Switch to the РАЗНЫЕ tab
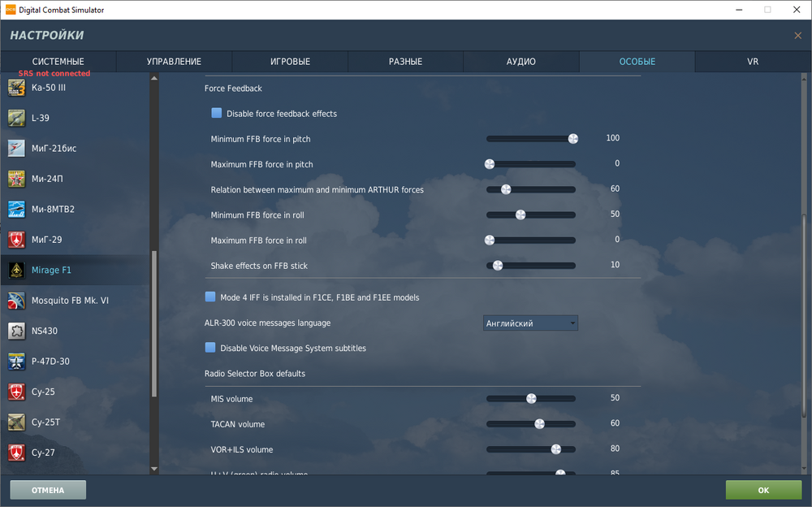The width and height of the screenshot is (812, 507). [x=405, y=61]
